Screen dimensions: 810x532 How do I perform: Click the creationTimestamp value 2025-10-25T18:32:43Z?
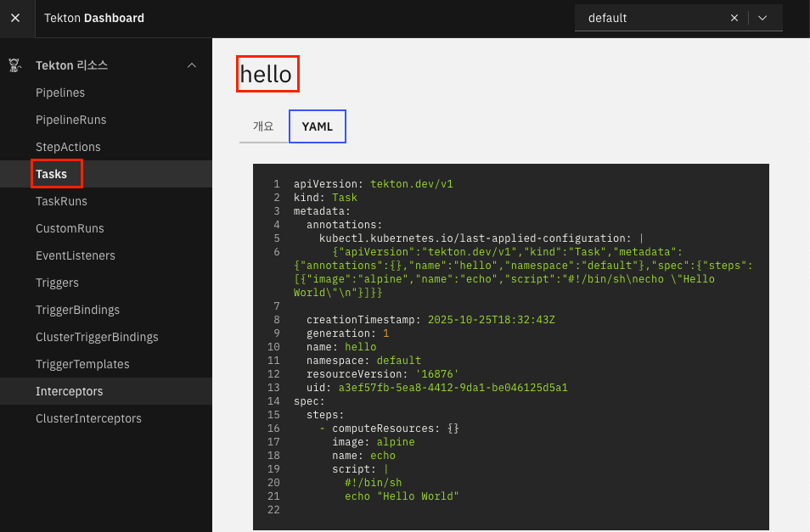click(492, 320)
